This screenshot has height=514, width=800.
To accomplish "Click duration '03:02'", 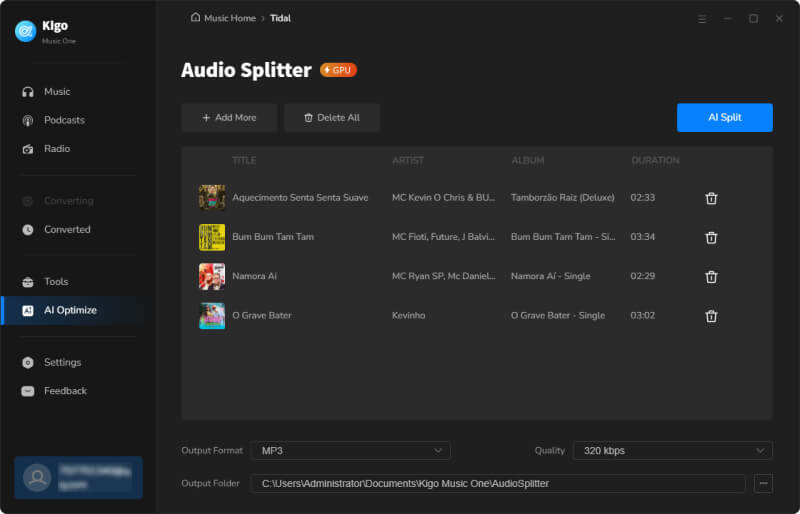I will point(642,315).
